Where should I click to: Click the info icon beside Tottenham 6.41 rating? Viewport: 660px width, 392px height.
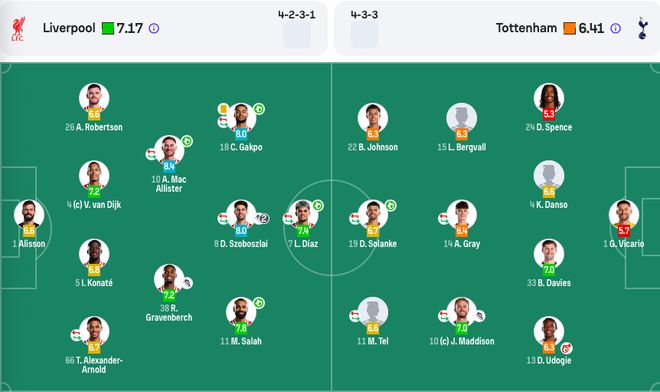tap(615, 28)
